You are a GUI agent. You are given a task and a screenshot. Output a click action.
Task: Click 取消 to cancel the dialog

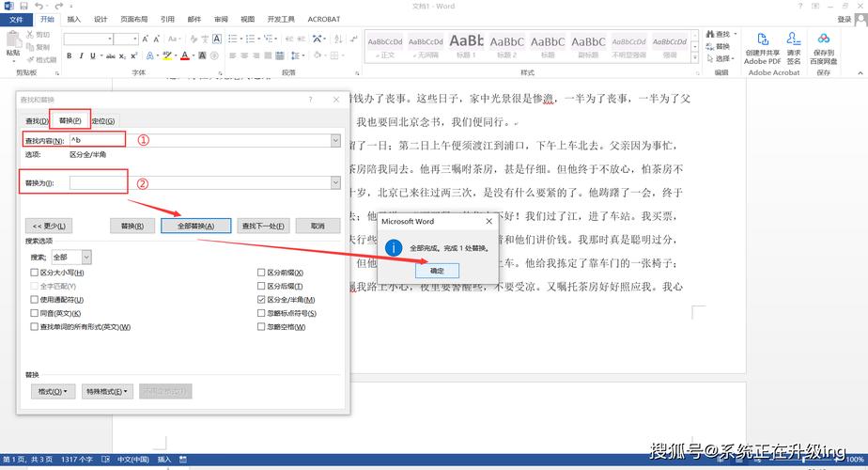(x=318, y=227)
